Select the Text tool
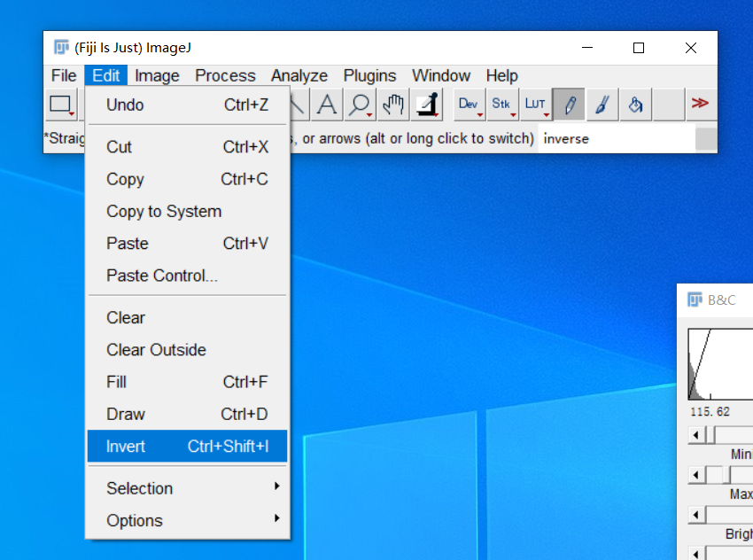The width and height of the screenshot is (753, 560). (327, 105)
